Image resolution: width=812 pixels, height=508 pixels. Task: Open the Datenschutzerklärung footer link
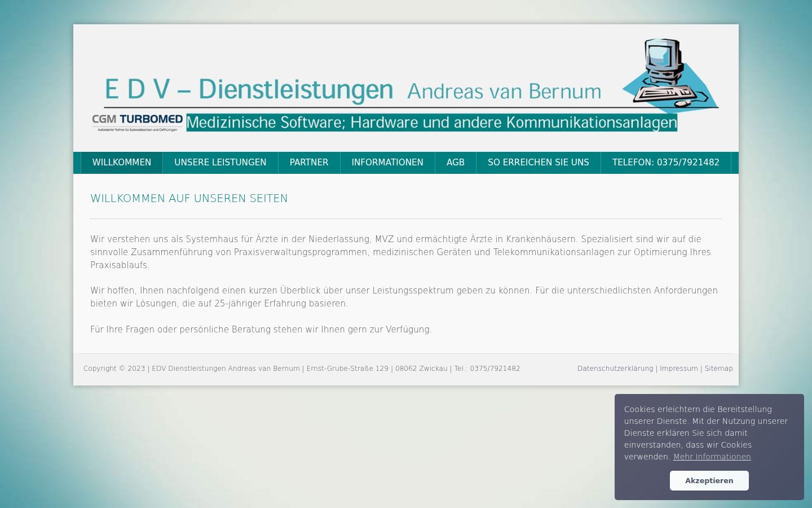[x=615, y=369]
